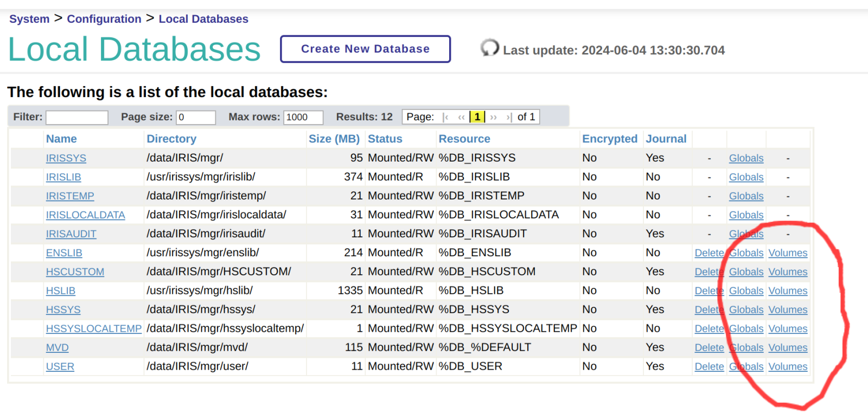Focus the Page size input box
This screenshot has width=868, height=413.
click(x=195, y=117)
